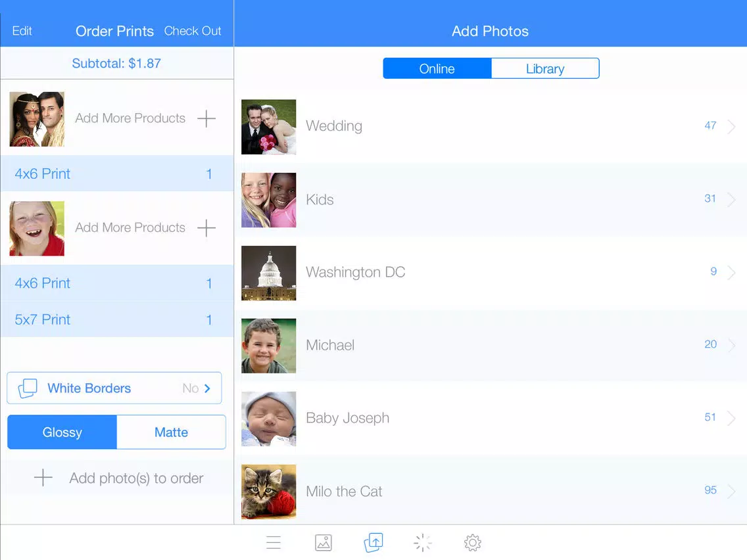
Task: Click the Kids album name
Action: point(320,200)
